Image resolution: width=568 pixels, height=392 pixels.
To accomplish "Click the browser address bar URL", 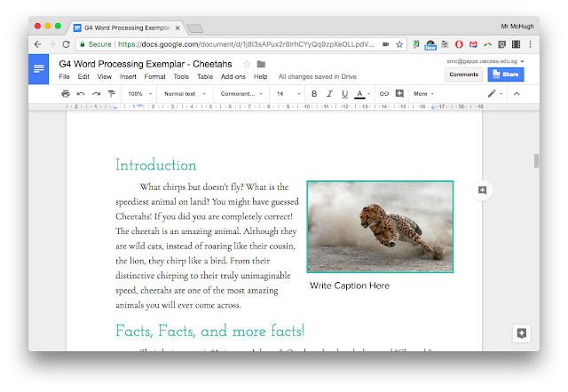I will (x=246, y=44).
